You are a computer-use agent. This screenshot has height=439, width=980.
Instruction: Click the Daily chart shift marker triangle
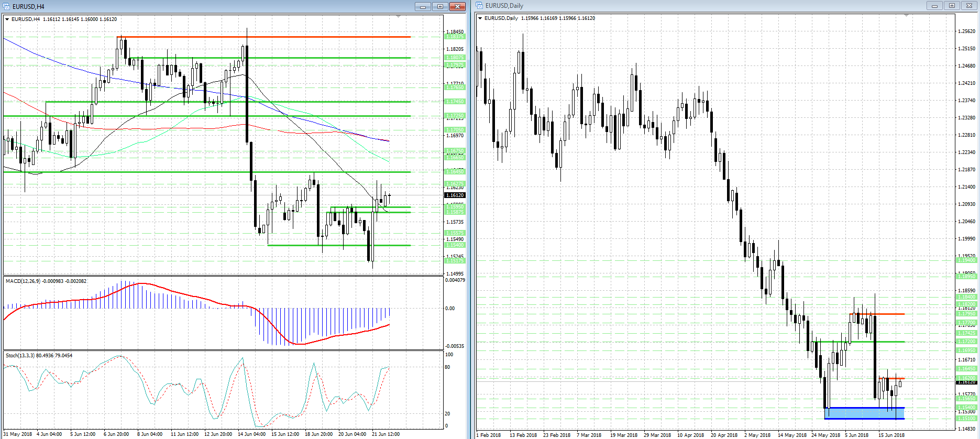pos(906,16)
